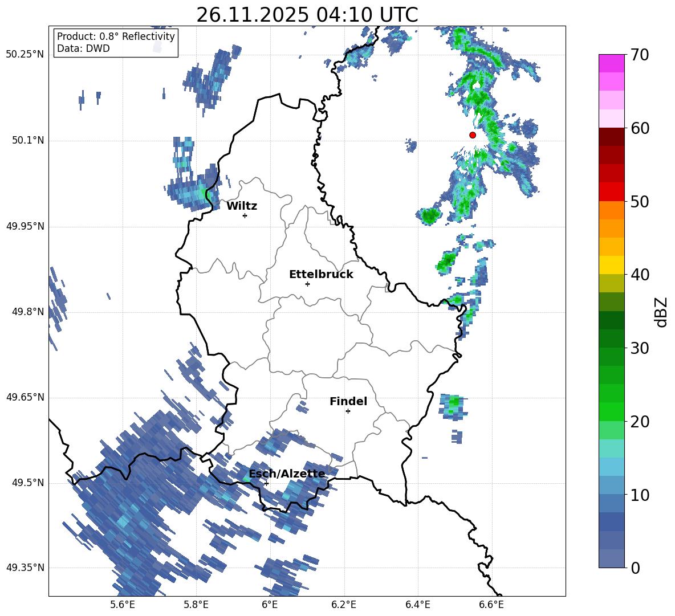Click the 5.8°E longitude label
Image resolution: width=675 pixels, height=616 pixels.
pos(196,605)
